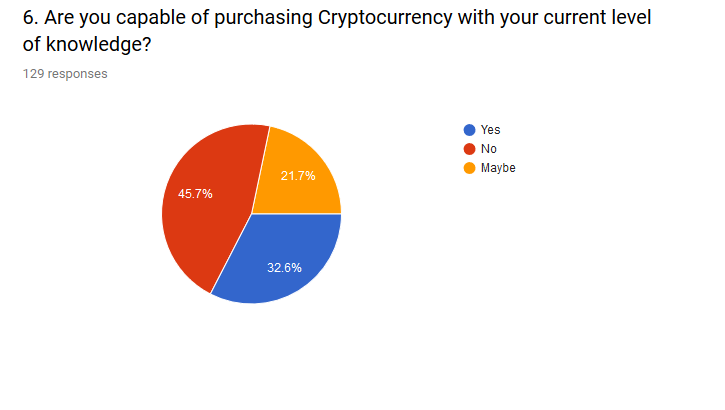Select the Maybe legend label
Viewport: 725px width, 410px height.
point(498,168)
